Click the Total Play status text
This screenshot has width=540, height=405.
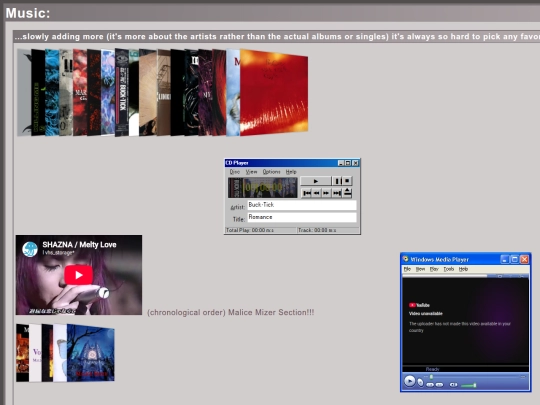(250, 230)
